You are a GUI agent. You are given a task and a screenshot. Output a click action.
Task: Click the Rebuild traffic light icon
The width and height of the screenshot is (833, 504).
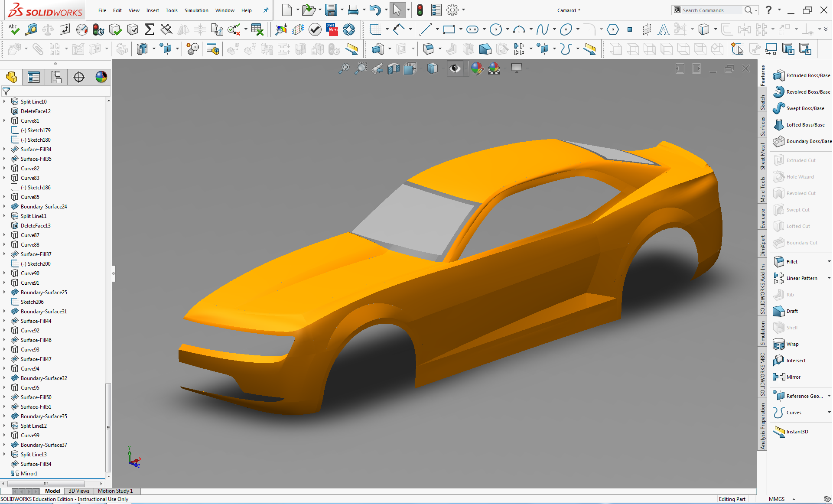click(x=420, y=10)
